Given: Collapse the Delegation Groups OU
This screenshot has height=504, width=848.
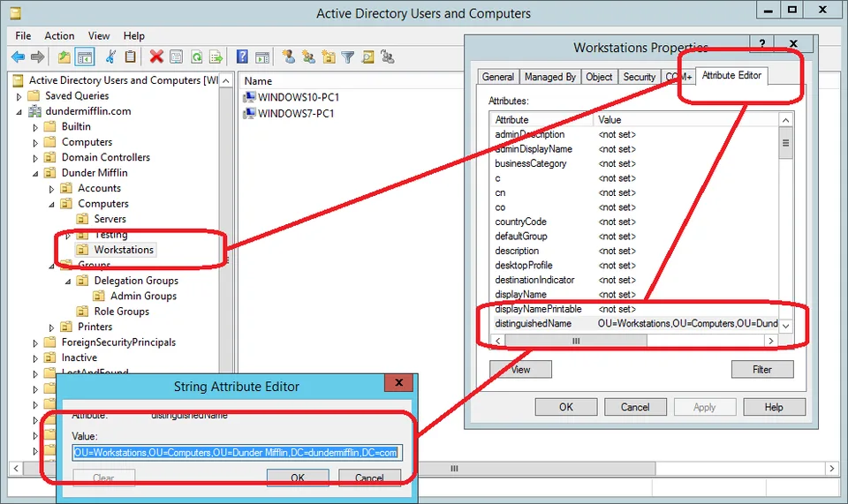Looking at the screenshot, I should (x=68, y=282).
